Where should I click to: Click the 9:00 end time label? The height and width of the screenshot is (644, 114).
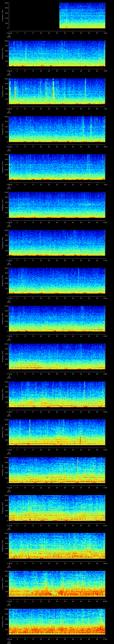pyautogui.click(x=105, y=184)
